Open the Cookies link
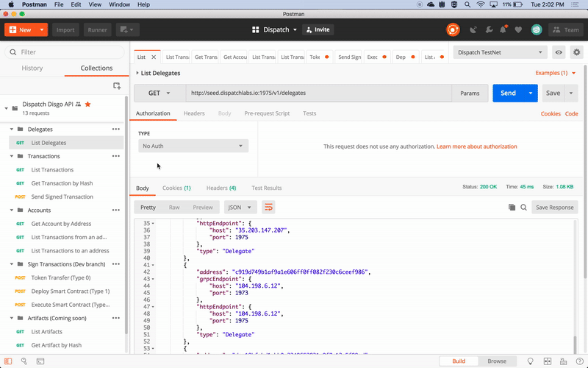 (551, 114)
